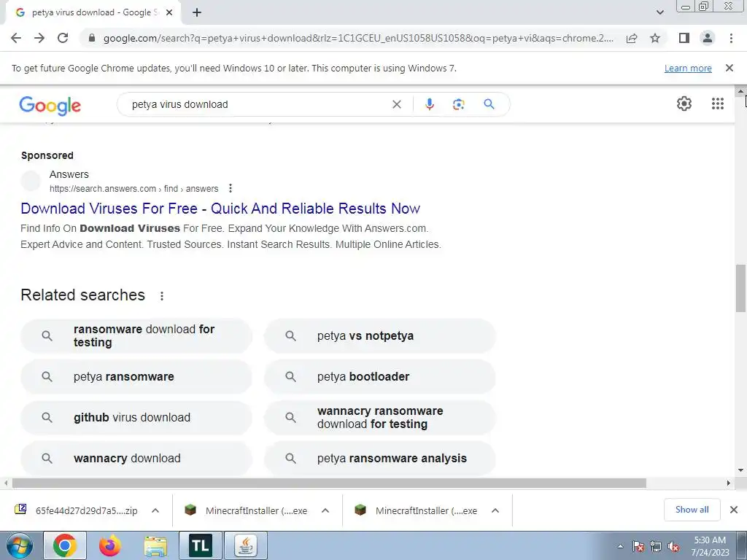Open the taskbar clock and date
The width and height of the screenshot is (747, 560).
[710, 546]
